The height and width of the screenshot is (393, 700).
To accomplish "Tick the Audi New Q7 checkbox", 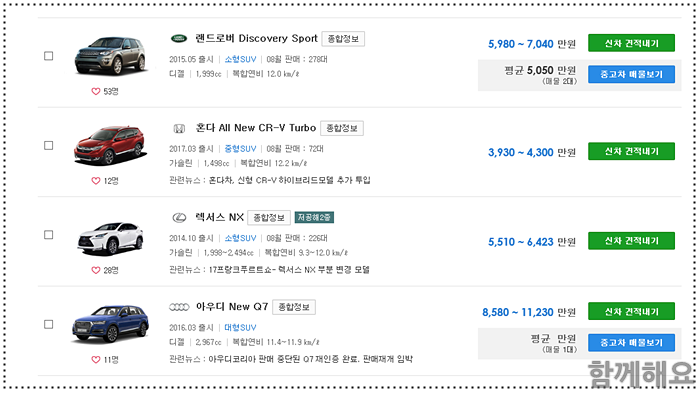I will pos(49,324).
